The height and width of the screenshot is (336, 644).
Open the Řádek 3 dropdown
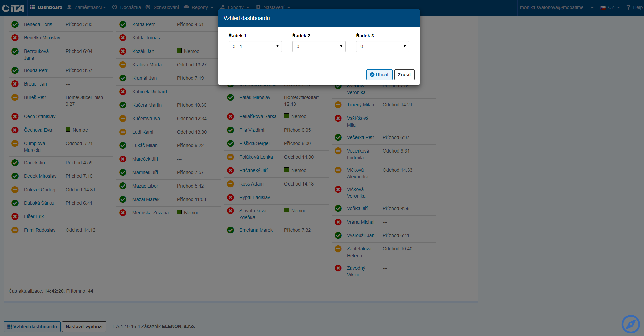coord(382,46)
